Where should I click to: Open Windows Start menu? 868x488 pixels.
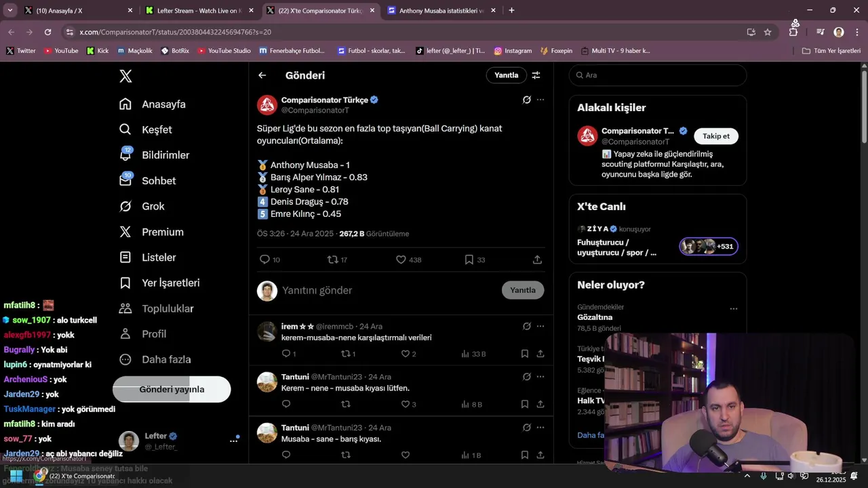[x=16, y=476]
